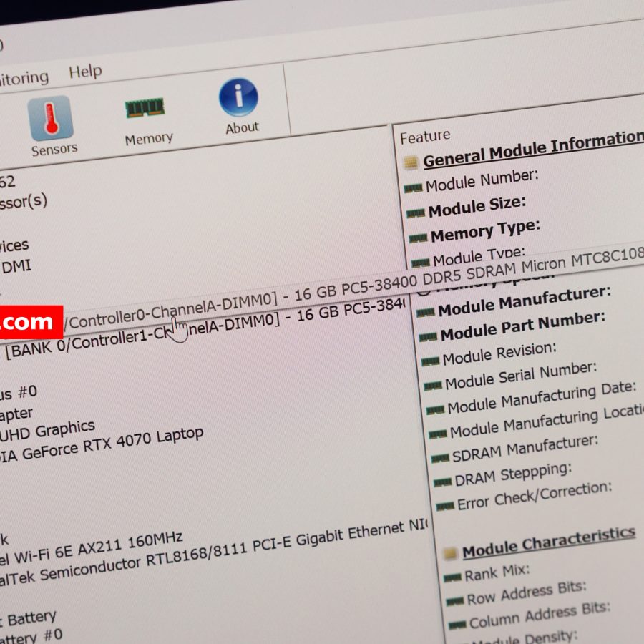
Task: Click the 'Module Size:' label
Action: 477,207
